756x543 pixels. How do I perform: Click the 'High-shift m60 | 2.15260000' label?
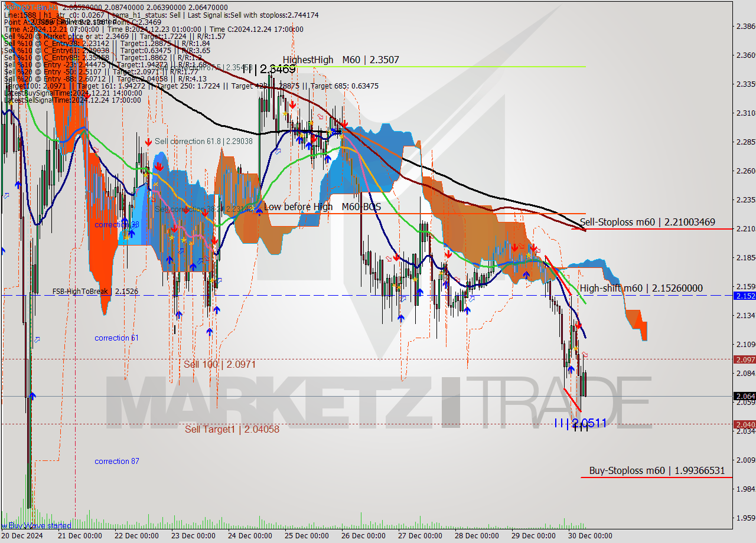pos(641,288)
